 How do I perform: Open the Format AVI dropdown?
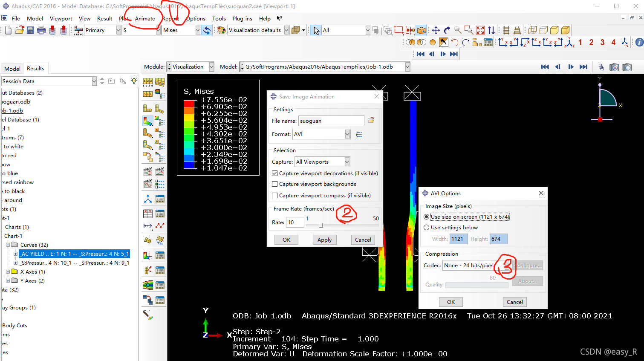[347, 134]
